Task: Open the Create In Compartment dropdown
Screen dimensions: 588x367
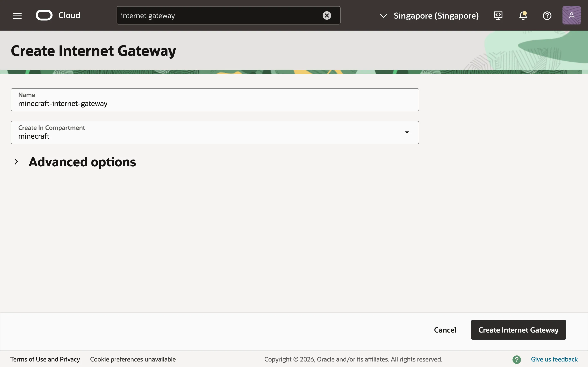Action: coord(407,132)
